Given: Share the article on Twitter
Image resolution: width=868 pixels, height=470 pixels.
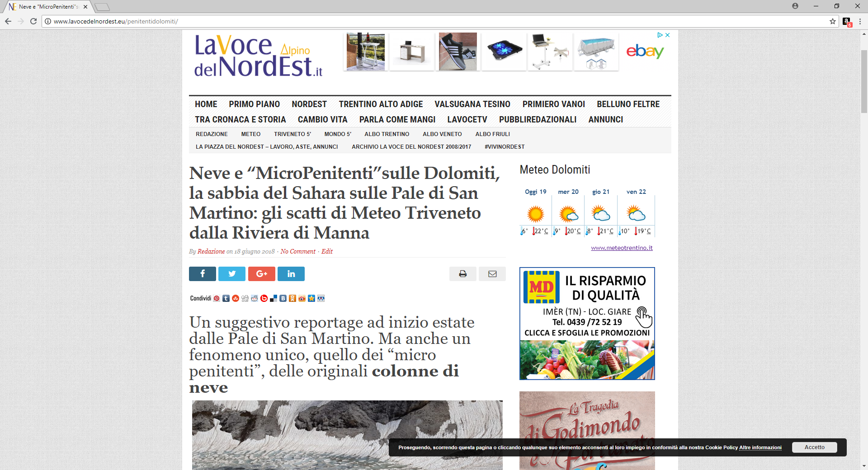Looking at the screenshot, I should 231,274.
